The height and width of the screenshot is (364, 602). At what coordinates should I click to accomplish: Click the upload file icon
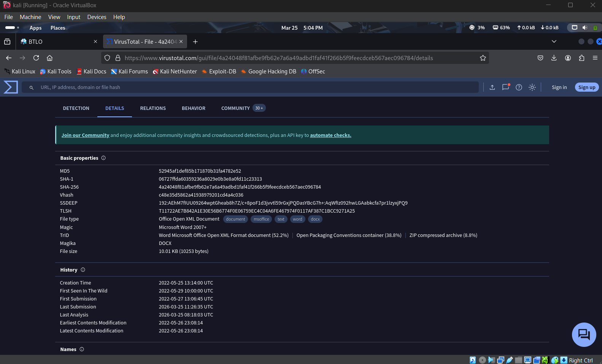[x=492, y=87]
